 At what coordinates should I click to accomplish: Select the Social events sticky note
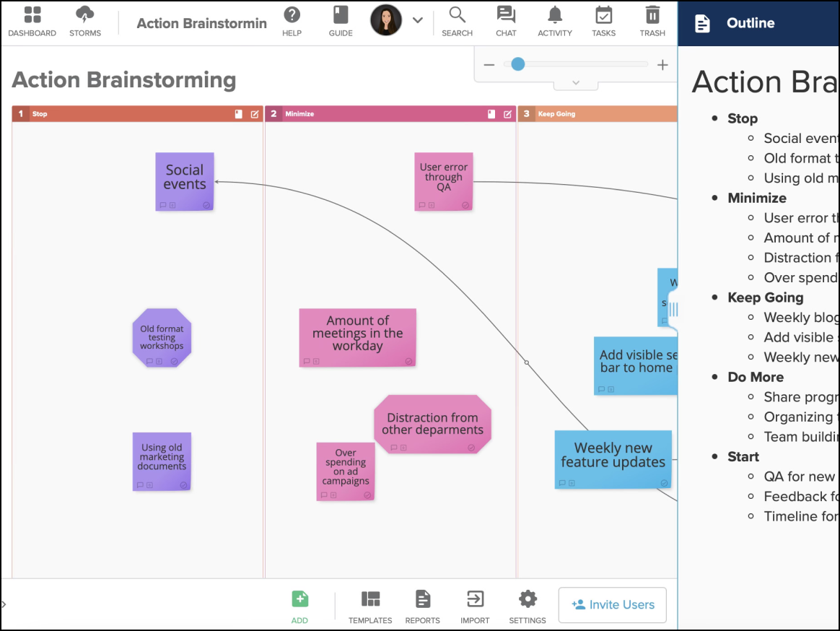(185, 181)
